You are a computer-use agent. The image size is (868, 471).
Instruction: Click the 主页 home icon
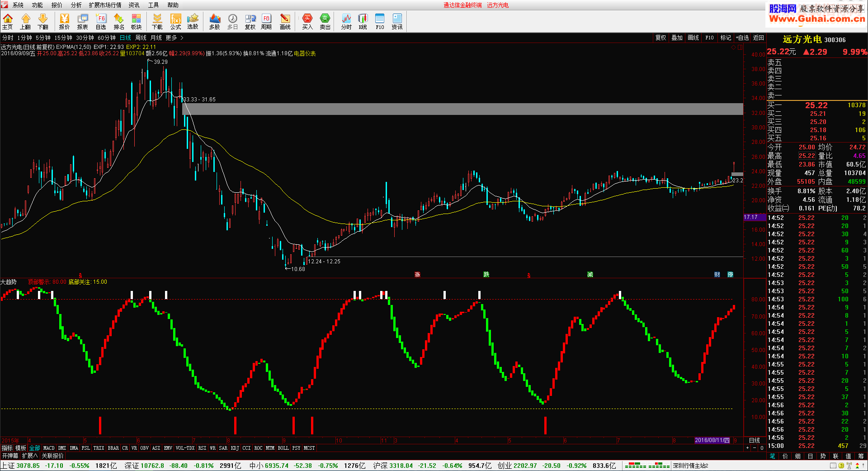point(8,21)
